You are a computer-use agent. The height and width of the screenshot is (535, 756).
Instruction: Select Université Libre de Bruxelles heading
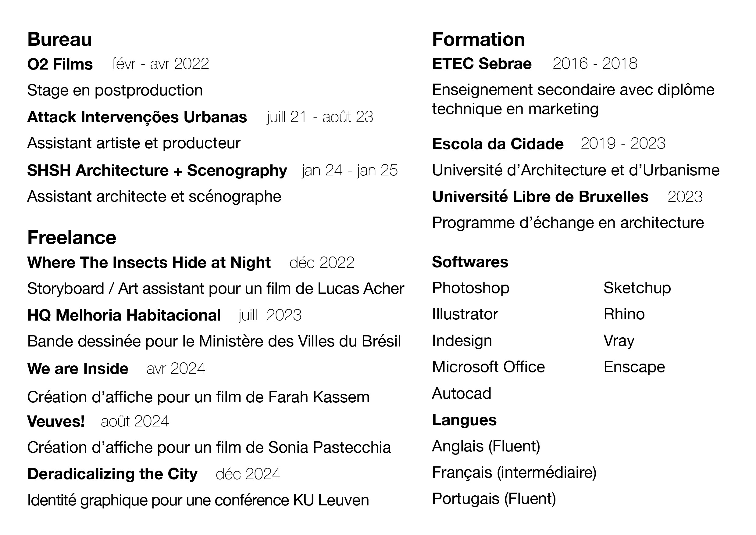tap(540, 197)
